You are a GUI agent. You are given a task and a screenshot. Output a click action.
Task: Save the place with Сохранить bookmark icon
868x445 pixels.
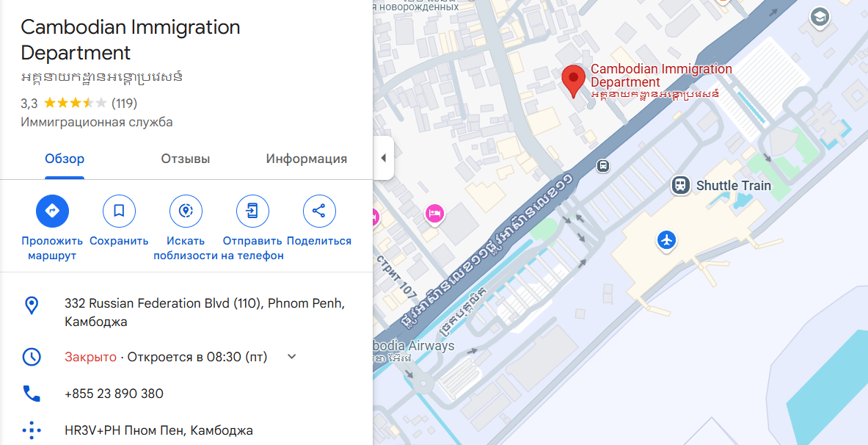tap(119, 211)
